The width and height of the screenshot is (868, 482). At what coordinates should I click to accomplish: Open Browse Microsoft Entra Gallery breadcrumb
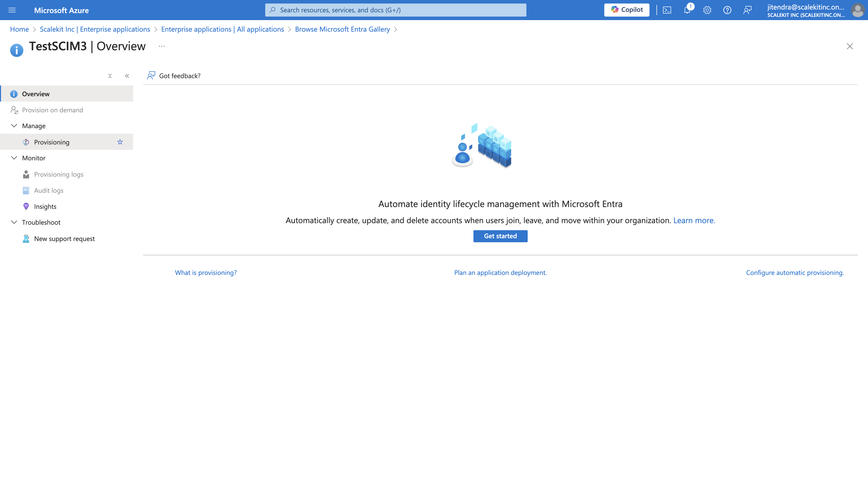click(x=342, y=29)
